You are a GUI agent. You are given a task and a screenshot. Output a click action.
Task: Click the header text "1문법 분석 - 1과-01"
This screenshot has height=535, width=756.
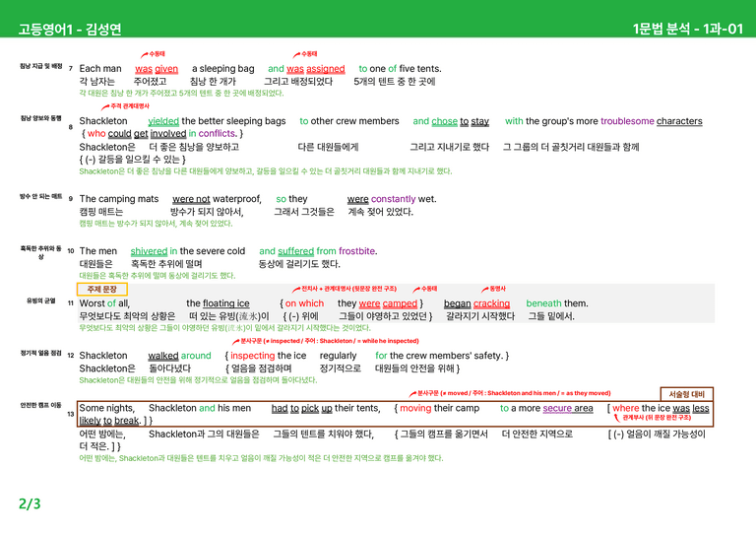[x=688, y=29]
